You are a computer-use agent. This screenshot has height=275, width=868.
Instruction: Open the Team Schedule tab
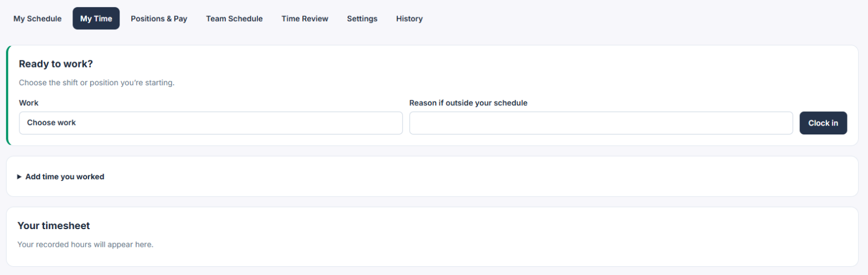[234, 18]
